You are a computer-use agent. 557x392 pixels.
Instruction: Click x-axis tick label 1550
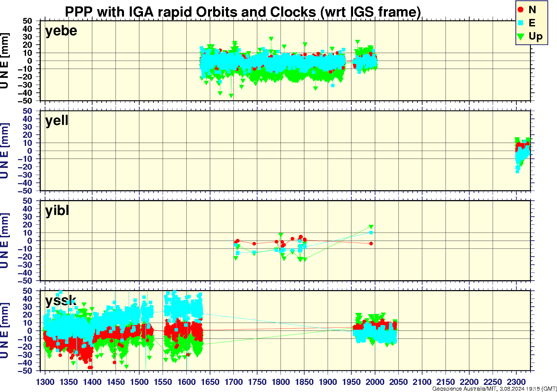click(x=163, y=382)
